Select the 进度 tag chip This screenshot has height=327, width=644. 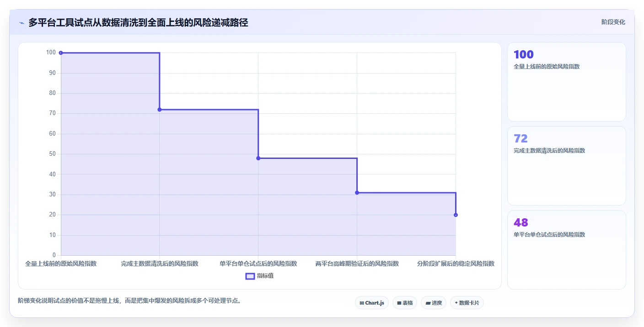(434, 303)
